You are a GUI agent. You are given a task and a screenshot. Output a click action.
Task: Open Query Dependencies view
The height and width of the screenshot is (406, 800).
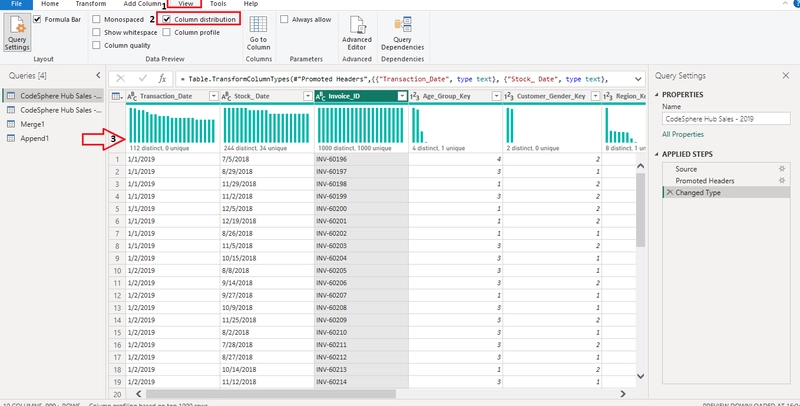pyautogui.click(x=402, y=33)
